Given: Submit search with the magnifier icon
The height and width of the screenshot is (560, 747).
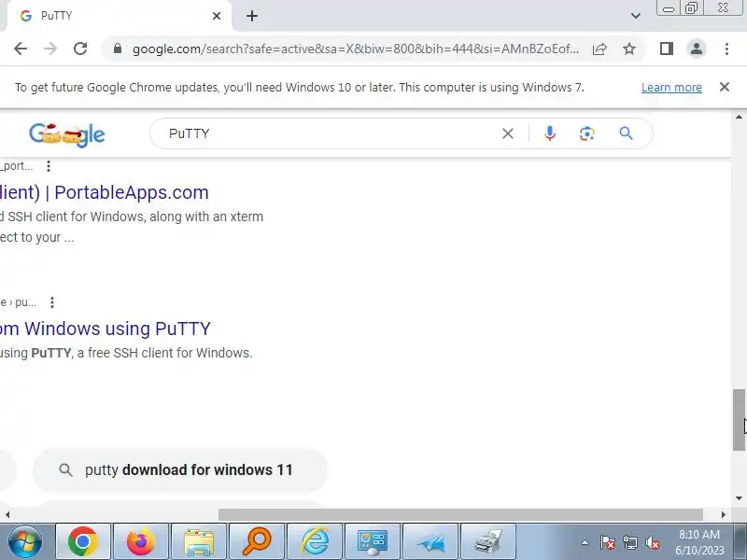Looking at the screenshot, I should pos(626,133).
